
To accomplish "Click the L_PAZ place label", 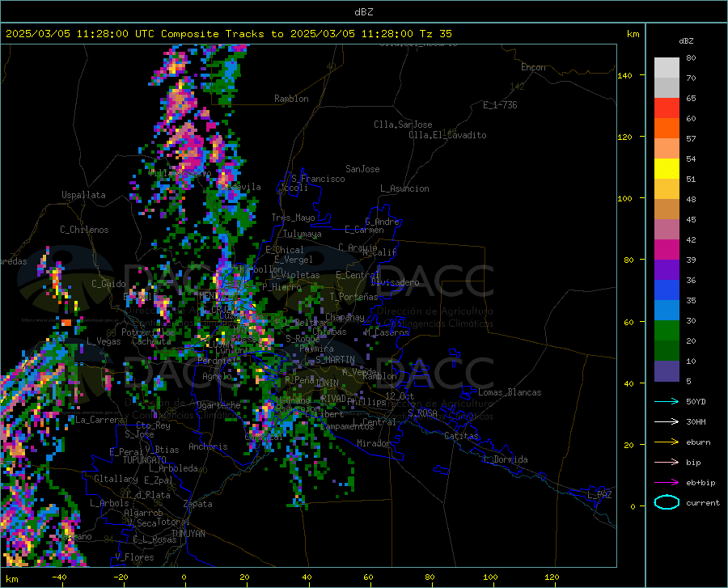I will pyautogui.click(x=599, y=495).
